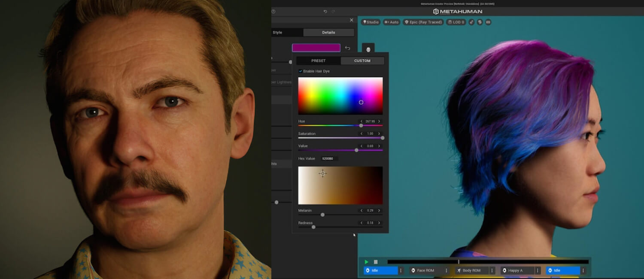The width and height of the screenshot is (644, 279).
Task: Click the help question mark icon
Action: pyautogui.click(x=273, y=12)
